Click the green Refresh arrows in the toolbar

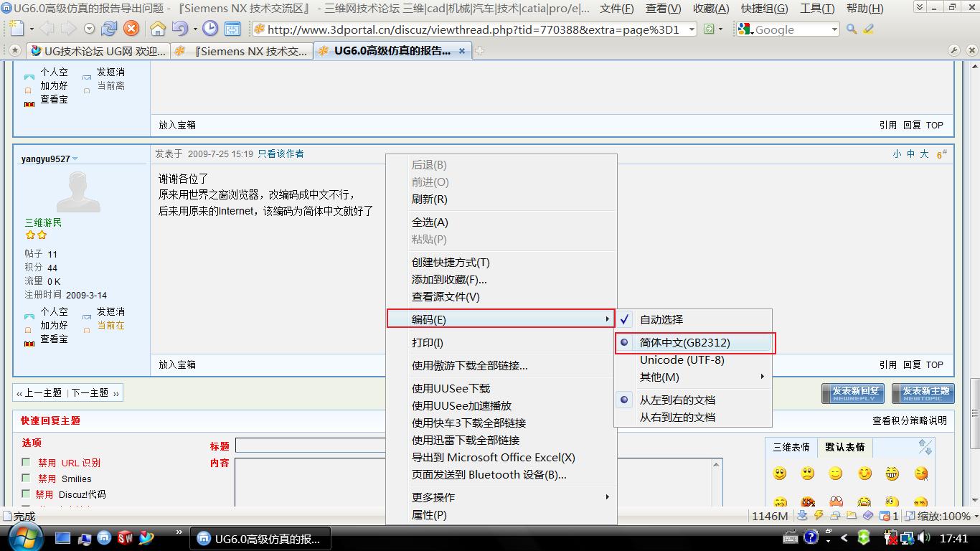point(109,29)
